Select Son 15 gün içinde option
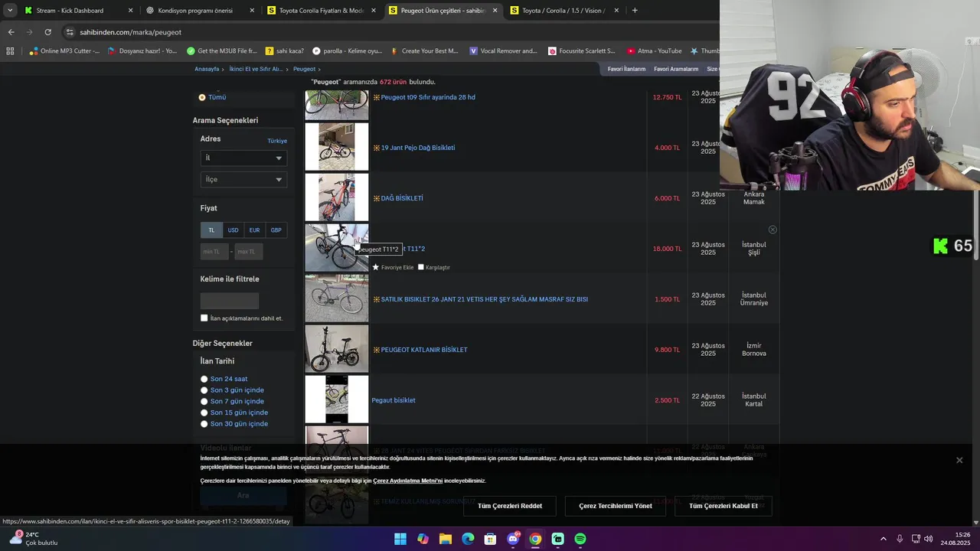980x551 pixels. point(204,412)
